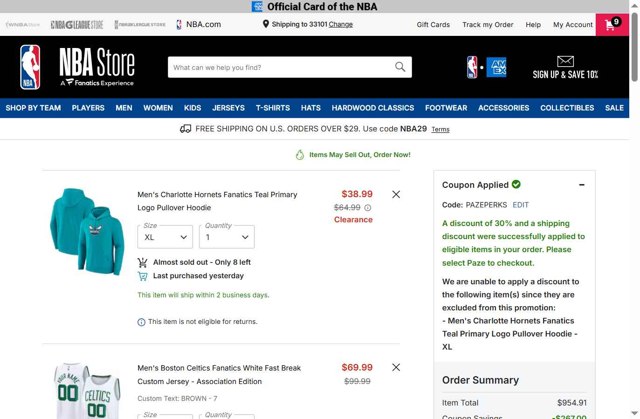This screenshot has height=419, width=640.
Task: Click the free shipping truck icon
Action: click(x=185, y=129)
